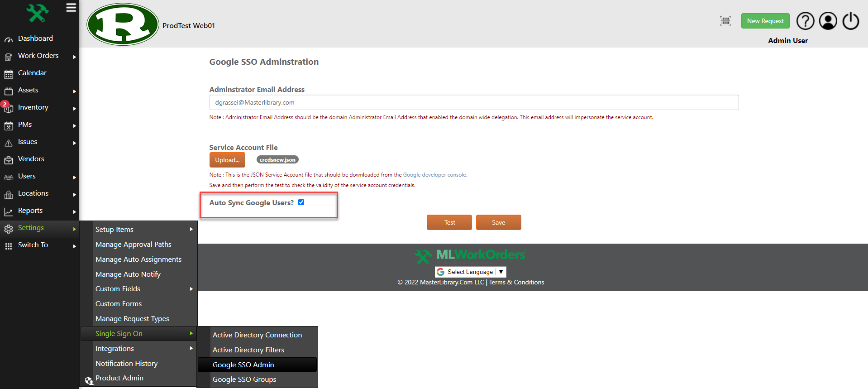868x389 pixels.
Task: Click the credsnew.json file tag
Action: 277,159
